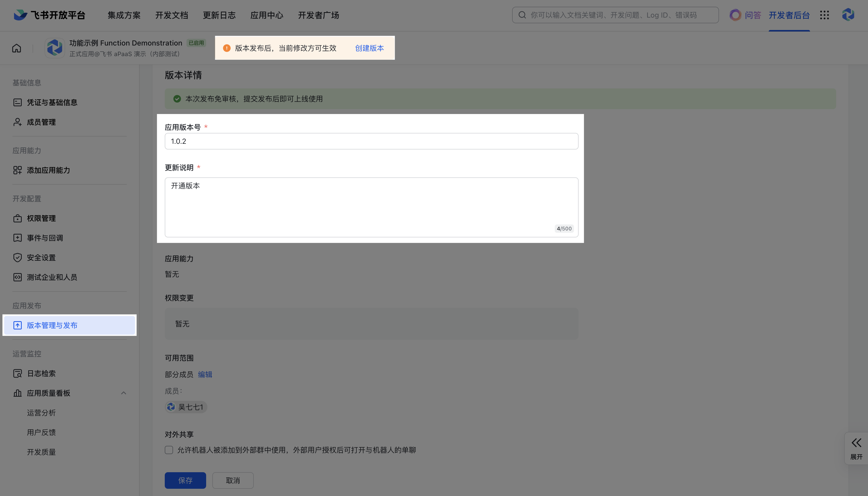Click the 权限管理 lock icon

point(17,218)
